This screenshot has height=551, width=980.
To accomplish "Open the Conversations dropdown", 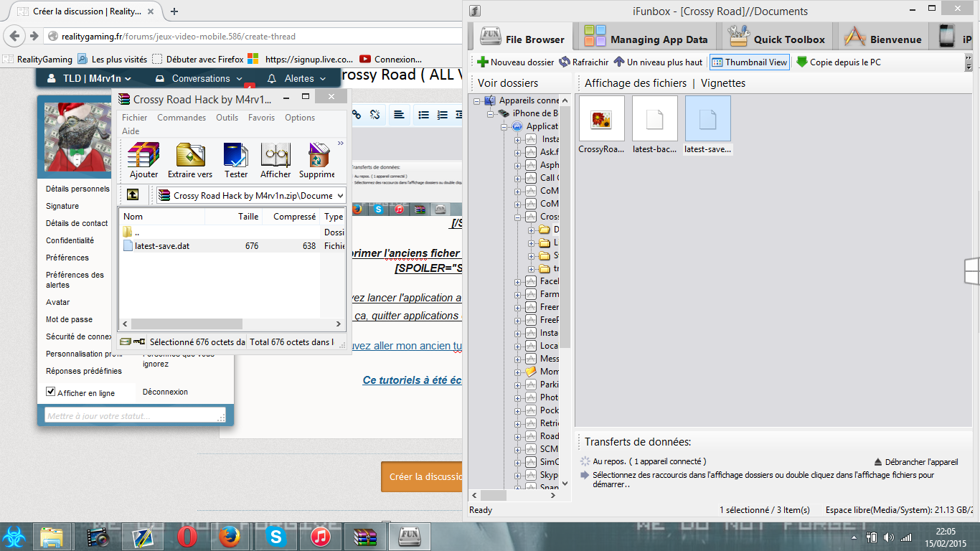I will (199, 78).
